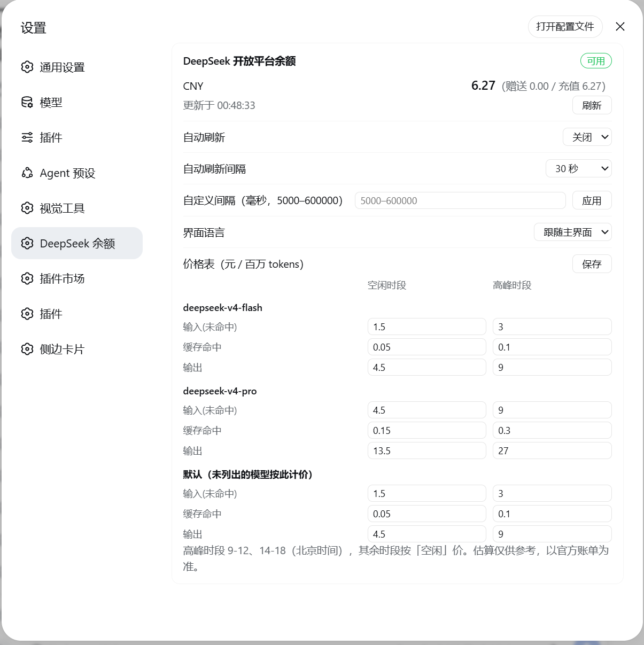This screenshot has width=644, height=645.
Task: Click the Agent 预设 sidebar icon
Action: (27, 173)
